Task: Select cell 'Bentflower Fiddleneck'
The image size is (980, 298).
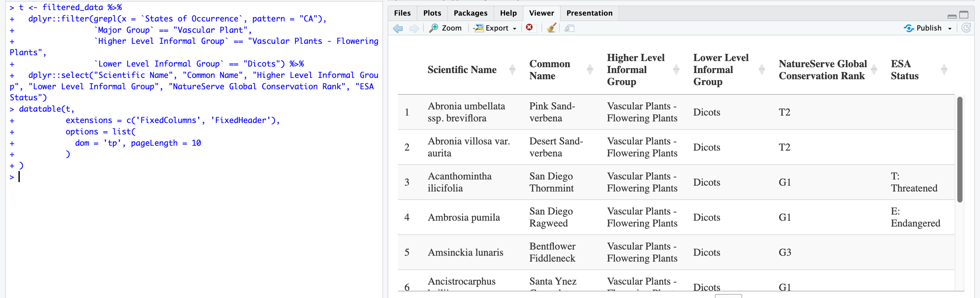Action: click(552, 252)
